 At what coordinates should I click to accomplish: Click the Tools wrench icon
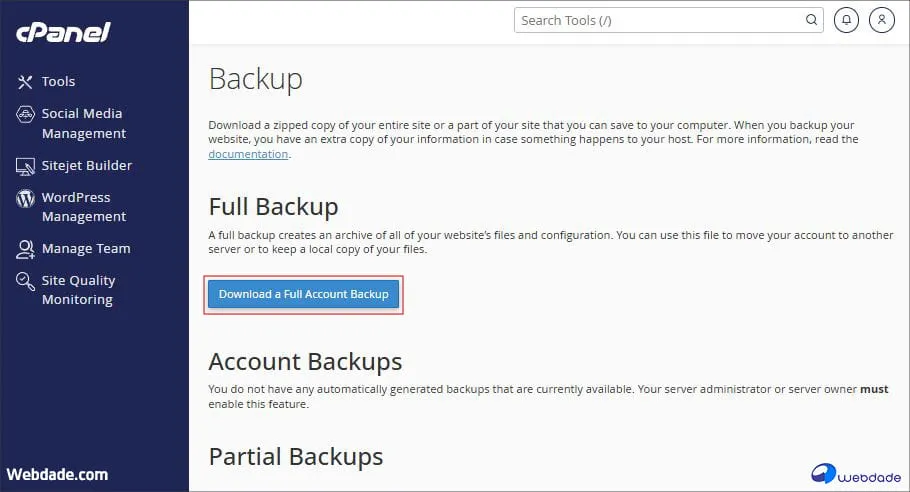click(26, 82)
